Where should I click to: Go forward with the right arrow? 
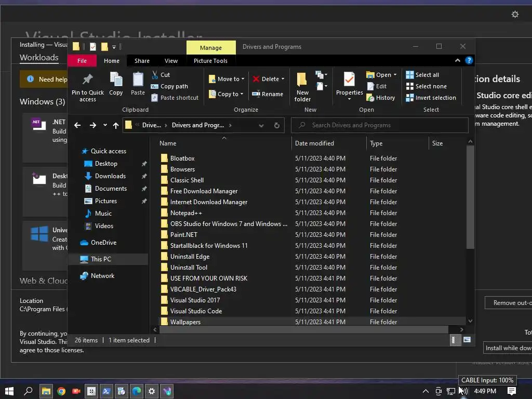click(92, 125)
